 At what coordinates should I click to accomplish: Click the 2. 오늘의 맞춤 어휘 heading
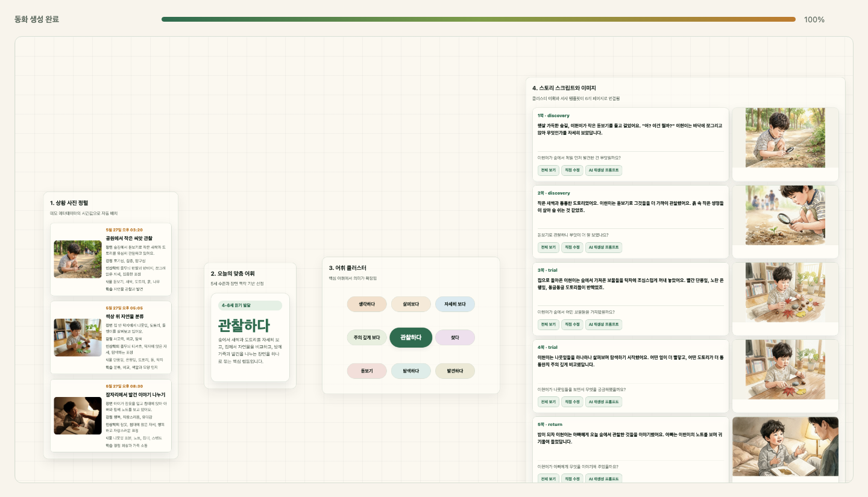(x=233, y=274)
